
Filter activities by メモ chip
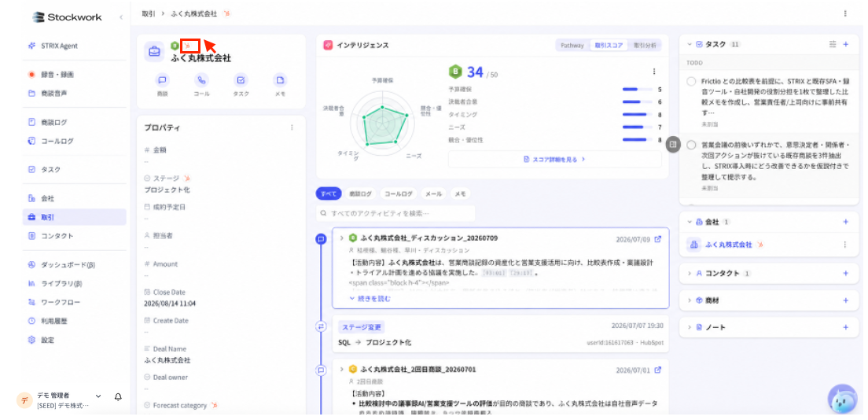tap(460, 194)
